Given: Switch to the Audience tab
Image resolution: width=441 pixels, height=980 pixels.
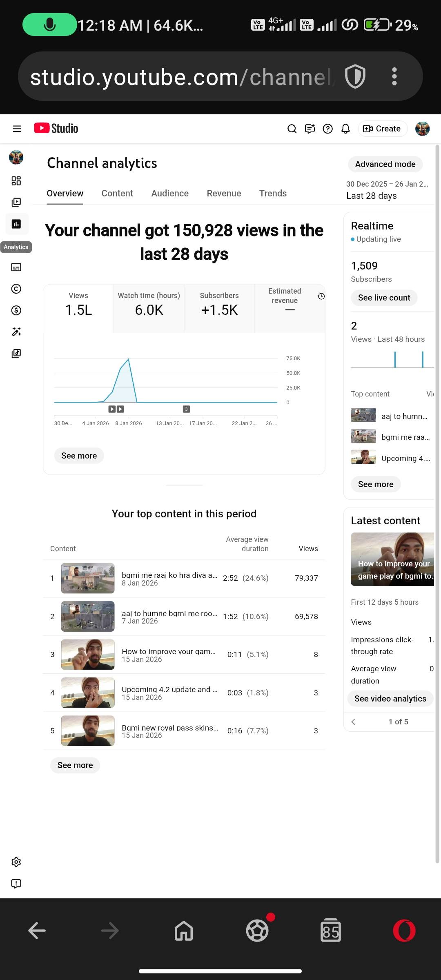Looking at the screenshot, I should pos(170,194).
